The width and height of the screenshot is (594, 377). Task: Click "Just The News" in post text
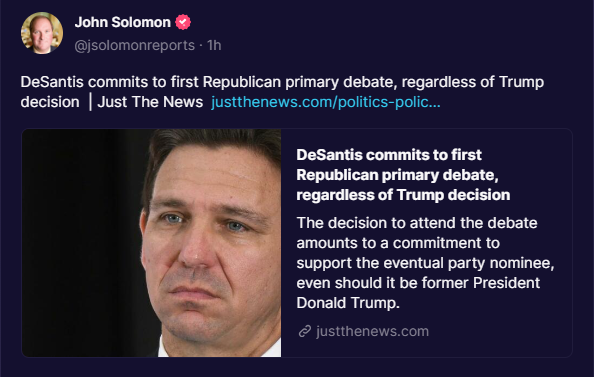pyautogui.click(x=150, y=102)
